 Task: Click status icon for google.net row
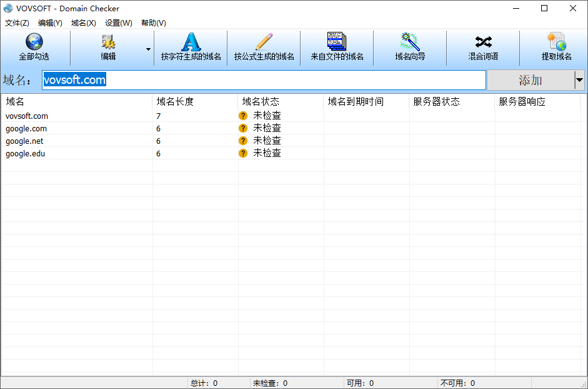(x=243, y=141)
